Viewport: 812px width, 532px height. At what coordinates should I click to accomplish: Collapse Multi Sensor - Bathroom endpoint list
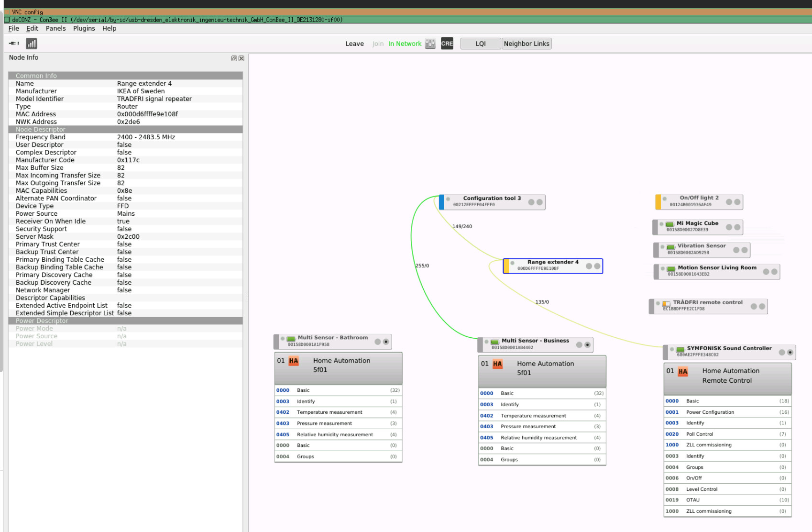(x=386, y=342)
